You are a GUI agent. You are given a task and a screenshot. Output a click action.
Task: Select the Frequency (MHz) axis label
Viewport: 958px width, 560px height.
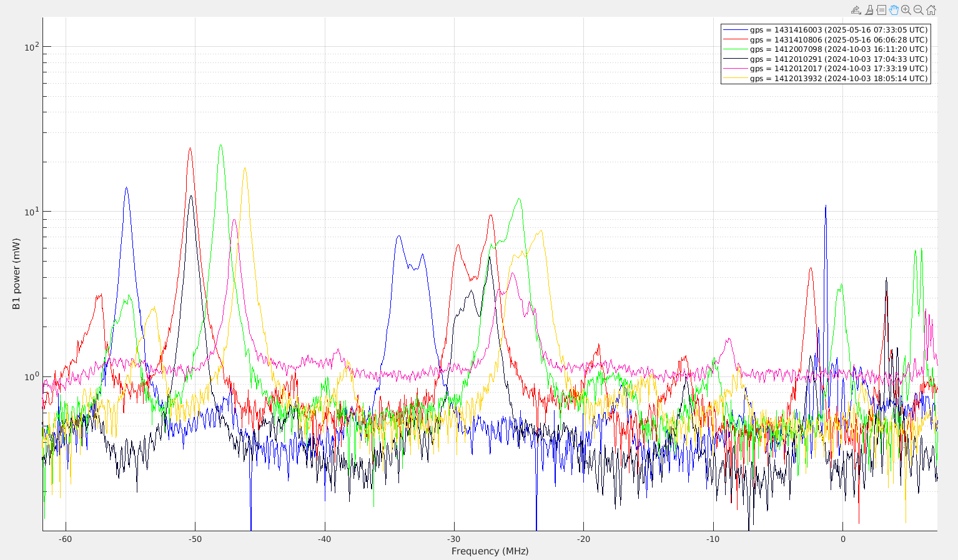(490, 551)
